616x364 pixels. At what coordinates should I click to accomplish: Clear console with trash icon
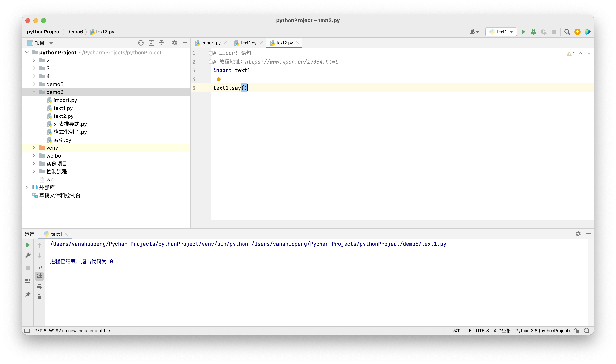39,297
